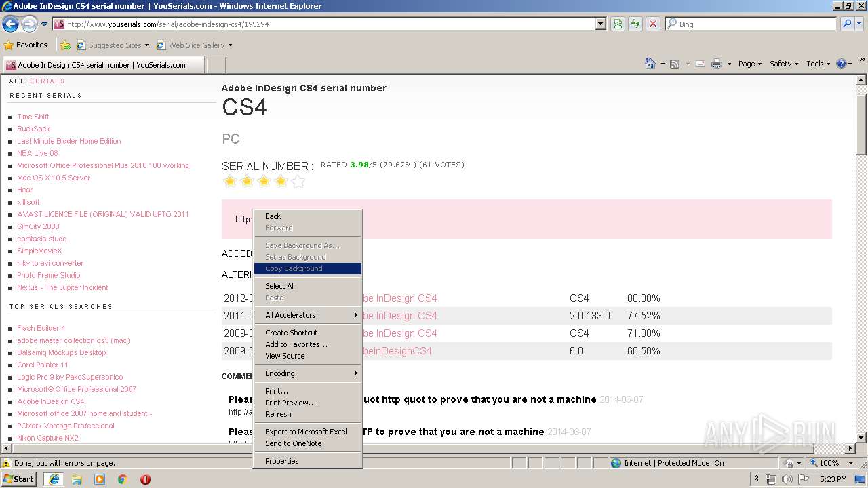Screen dimensions: 868x488
Task: Open the NBA Live 08 link
Action: (x=37, y=153)
